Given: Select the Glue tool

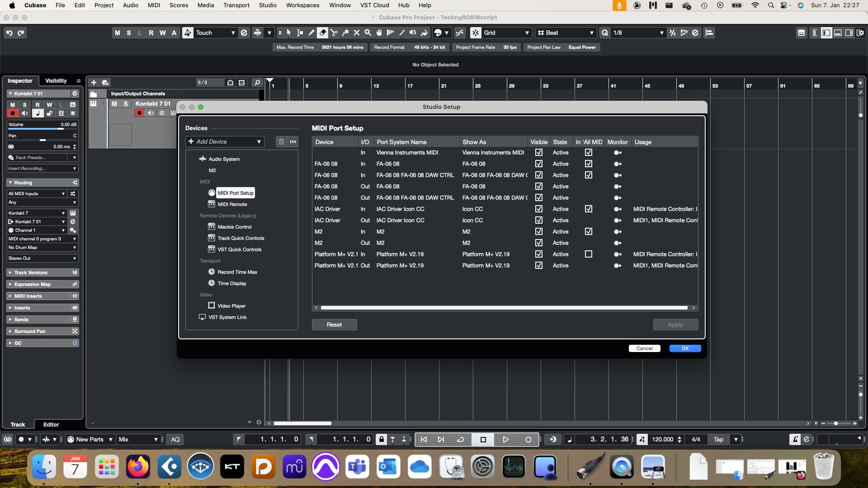Looking at the screenshot, I should tap(345, 33).
